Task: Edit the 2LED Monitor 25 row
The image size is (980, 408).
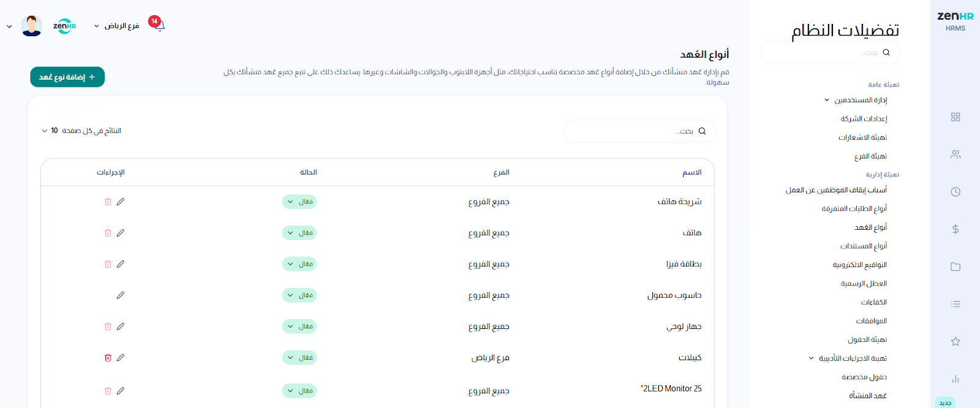Action: coord(121,391)
